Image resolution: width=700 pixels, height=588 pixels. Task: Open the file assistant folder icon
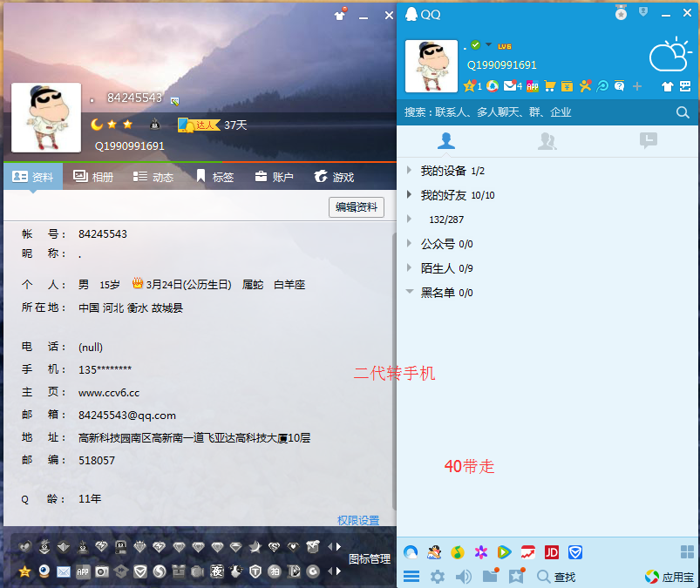point(490,576)
